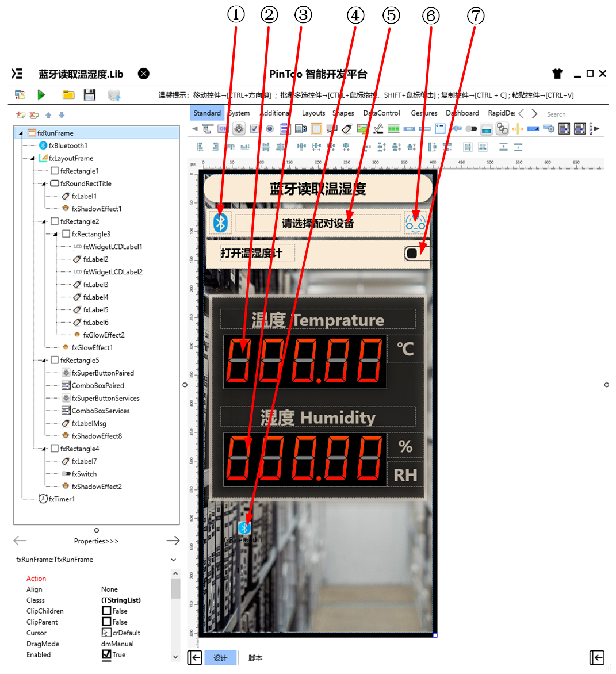Toggle the ClipParent False checkbox
This screenshot has height=674, width=616.
pyautogui.click(x=106, y=622)
